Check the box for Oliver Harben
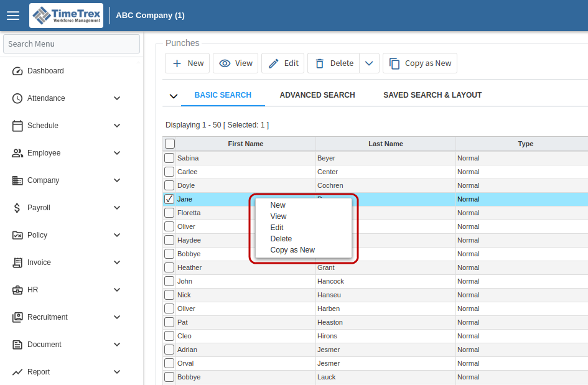Image resolution: width=588 pixels, height=385 pixels. point(169,308)
